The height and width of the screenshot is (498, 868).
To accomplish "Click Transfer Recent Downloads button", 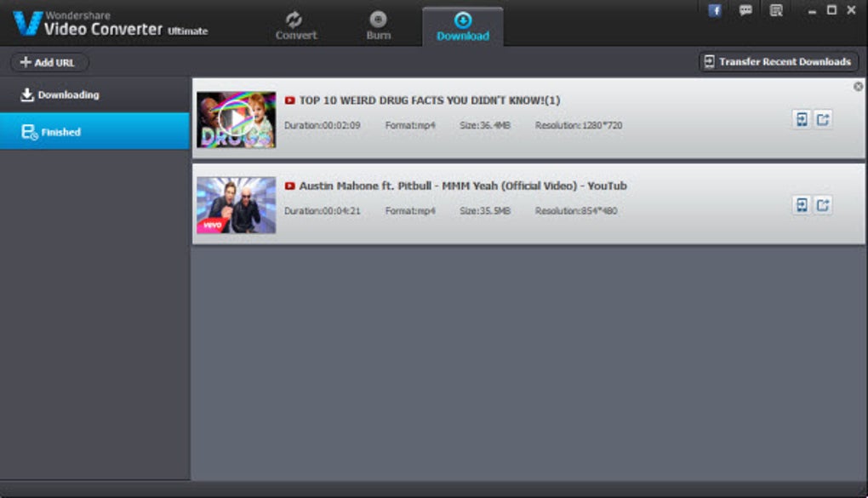I will point(779,61).
